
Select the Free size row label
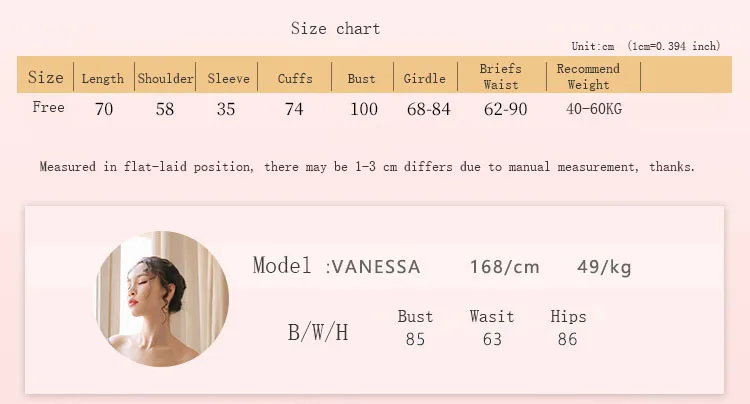point(48,107)
